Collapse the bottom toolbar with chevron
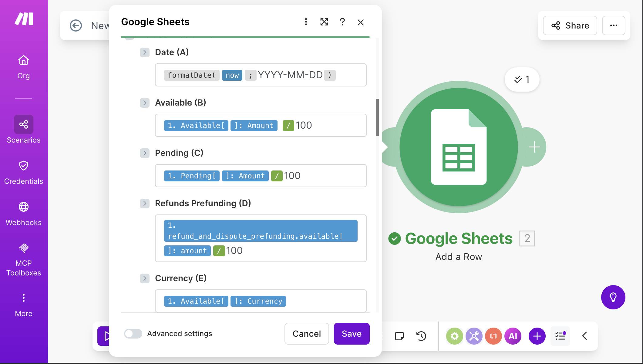Viewport: 643px width, 364px height. point(584,336)
